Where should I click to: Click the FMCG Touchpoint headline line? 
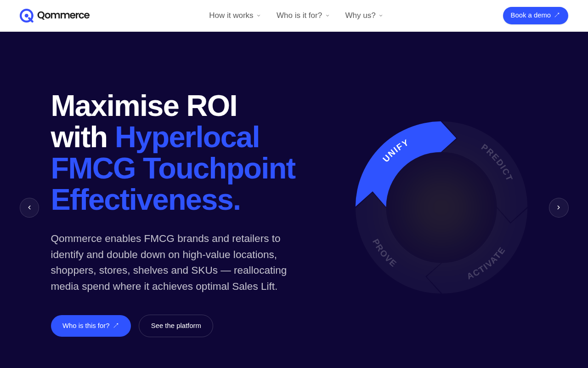click(x=173, y=168)
